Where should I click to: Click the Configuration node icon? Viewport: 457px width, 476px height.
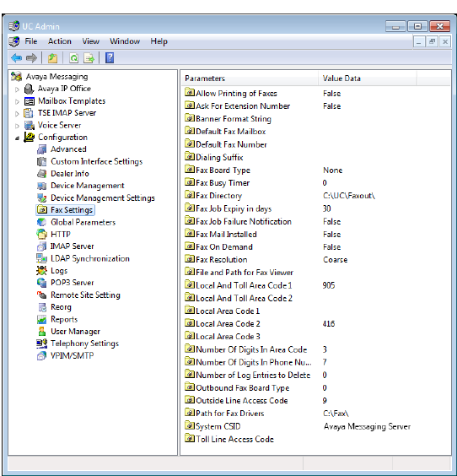click(30, 138)
